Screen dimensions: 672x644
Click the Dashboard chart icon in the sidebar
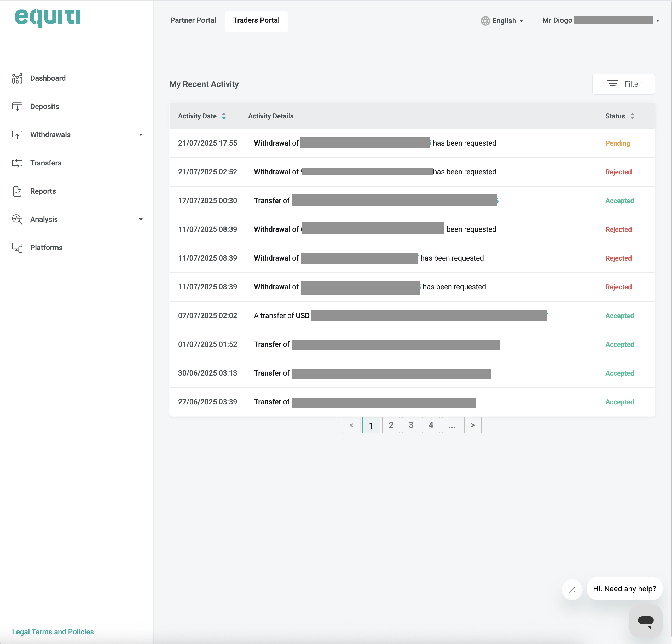[17, 78]
